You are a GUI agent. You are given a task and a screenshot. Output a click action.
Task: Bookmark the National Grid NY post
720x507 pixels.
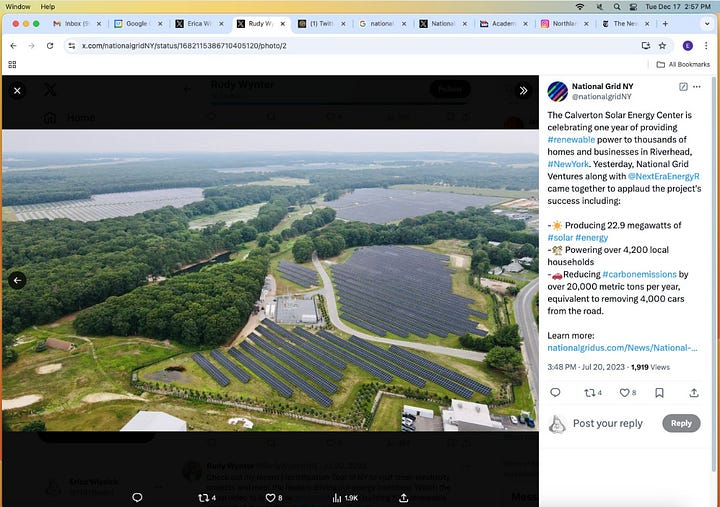pyautogui.click(x=659, y=393)
